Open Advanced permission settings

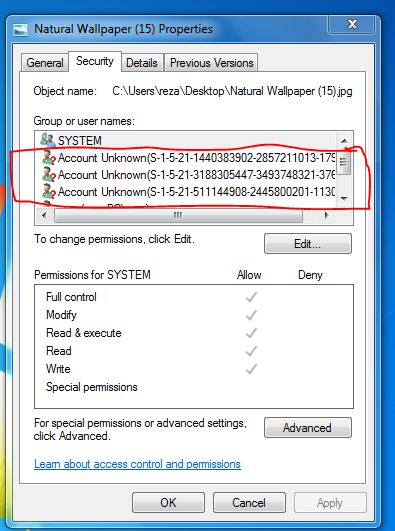coord(308,428)
